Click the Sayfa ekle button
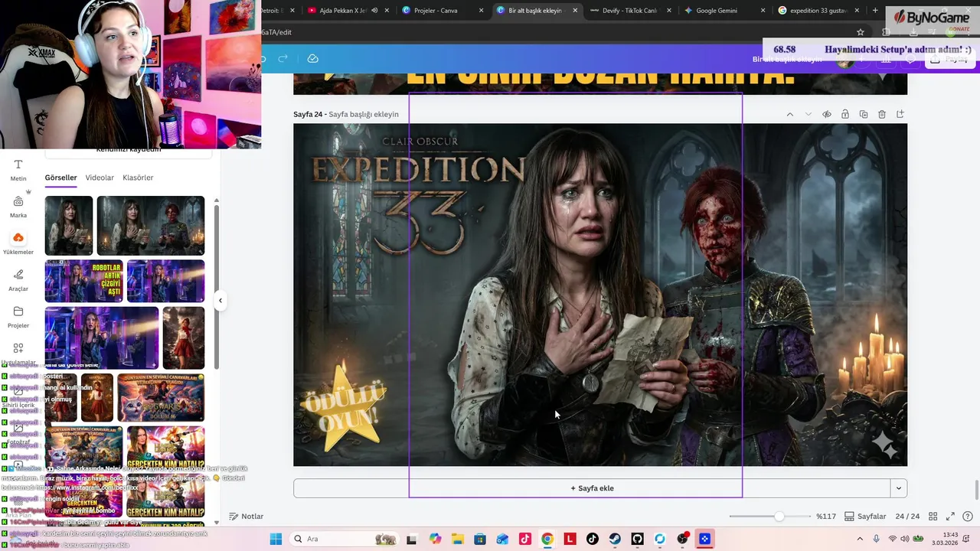The width and height of the screenshot is (980, 551). pos(592,488)
